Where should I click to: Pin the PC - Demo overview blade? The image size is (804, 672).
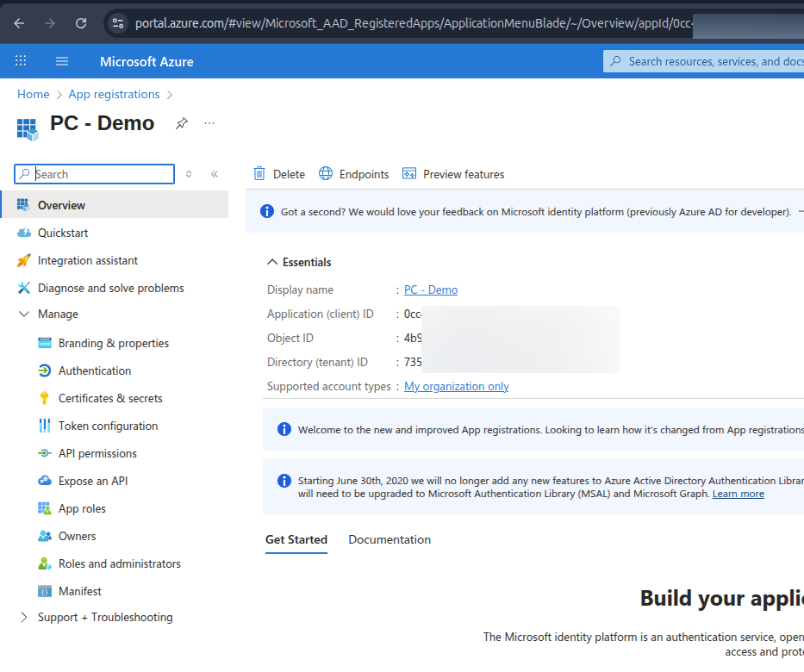coord(182,123)
